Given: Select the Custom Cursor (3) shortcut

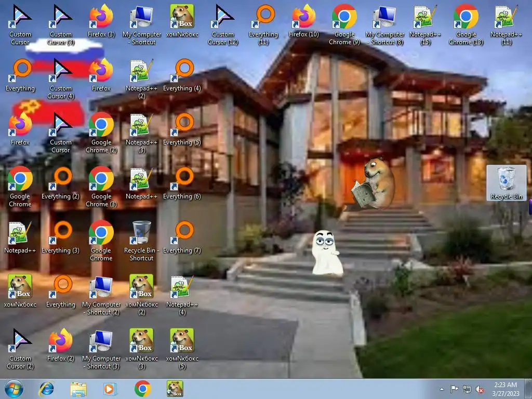Looking at the screenshot, I should click(x=61, y=24).
